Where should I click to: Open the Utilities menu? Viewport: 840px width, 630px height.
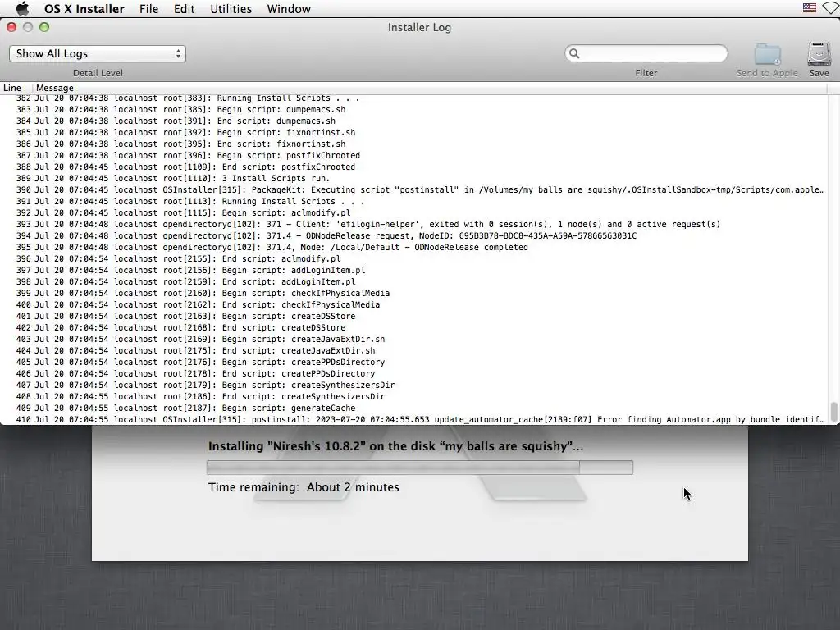231,8
